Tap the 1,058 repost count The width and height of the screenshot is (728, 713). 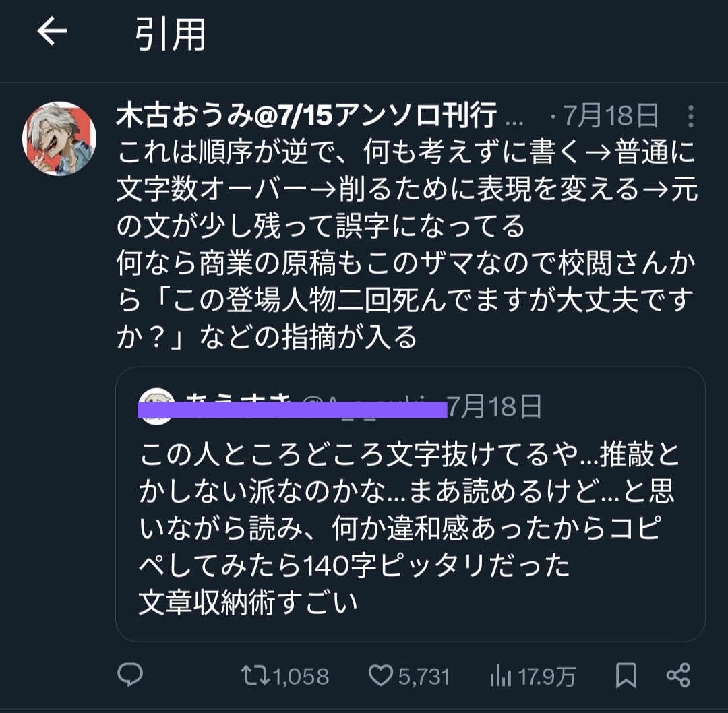301,676
